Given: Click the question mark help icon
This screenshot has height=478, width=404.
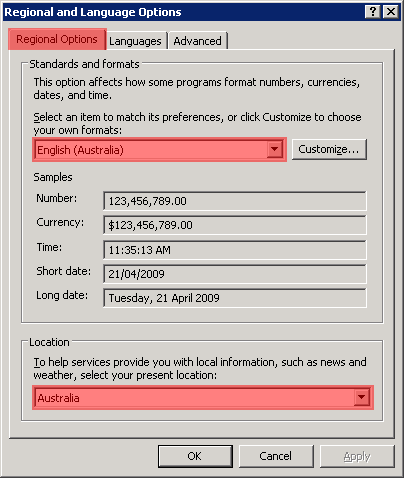Looking at the screenshot, I should pyautogui.click(x=373, y=12).
